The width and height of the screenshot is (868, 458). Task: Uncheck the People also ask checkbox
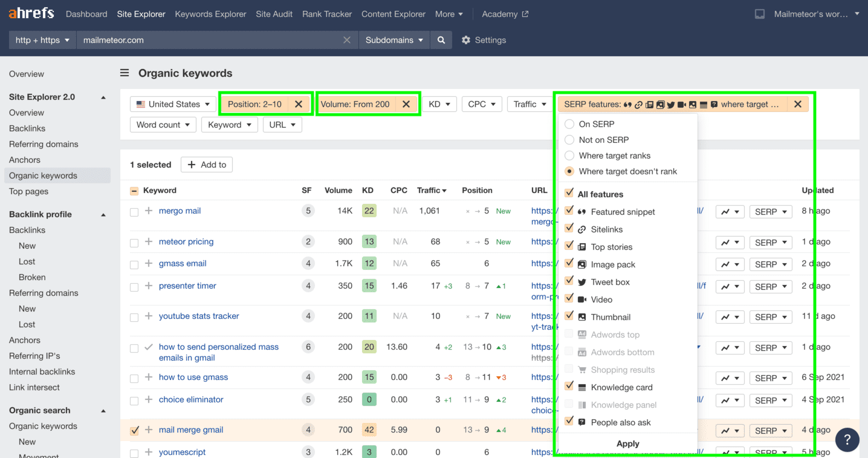click(569, 421)
